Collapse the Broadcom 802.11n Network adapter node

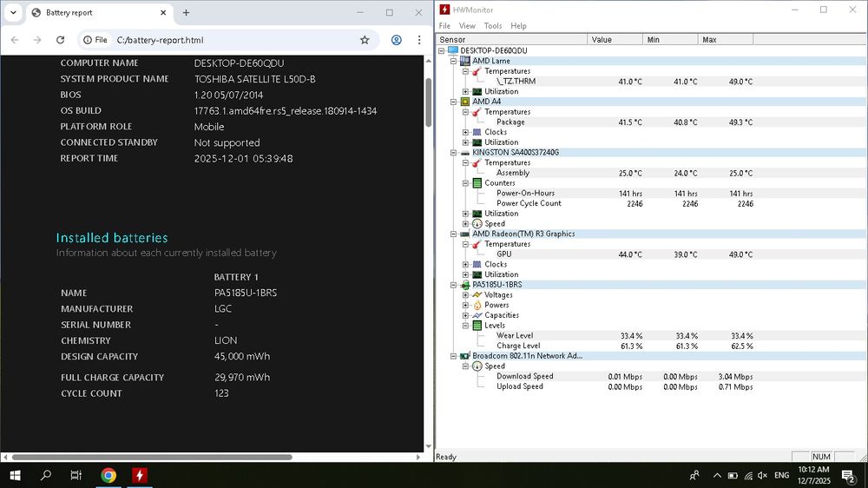(453, 356)
